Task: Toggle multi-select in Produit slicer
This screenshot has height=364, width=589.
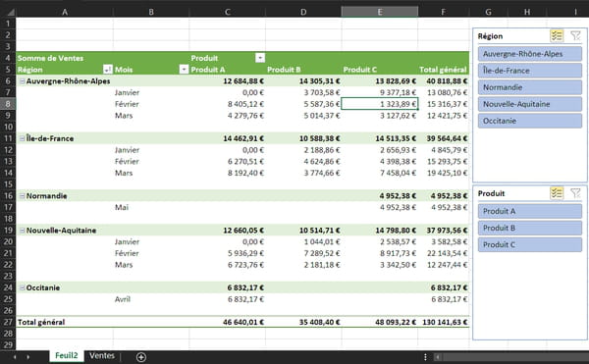Action: coord(557,193)
